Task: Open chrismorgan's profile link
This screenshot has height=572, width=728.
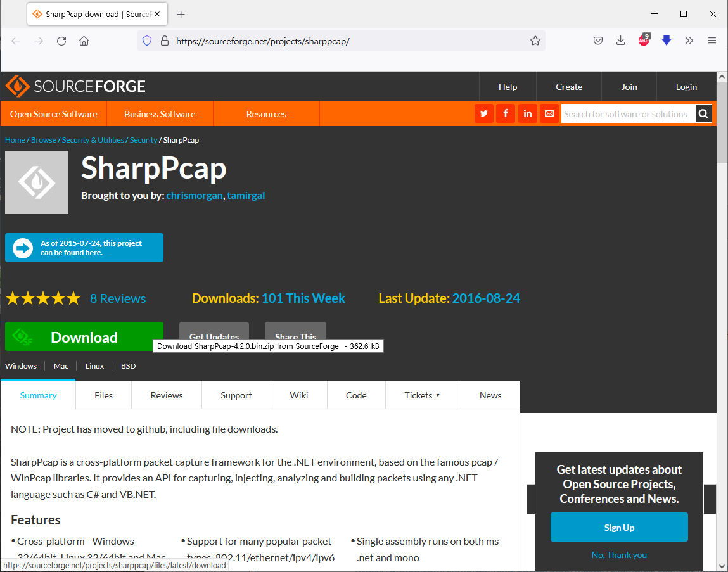Action: click(195, 196)
